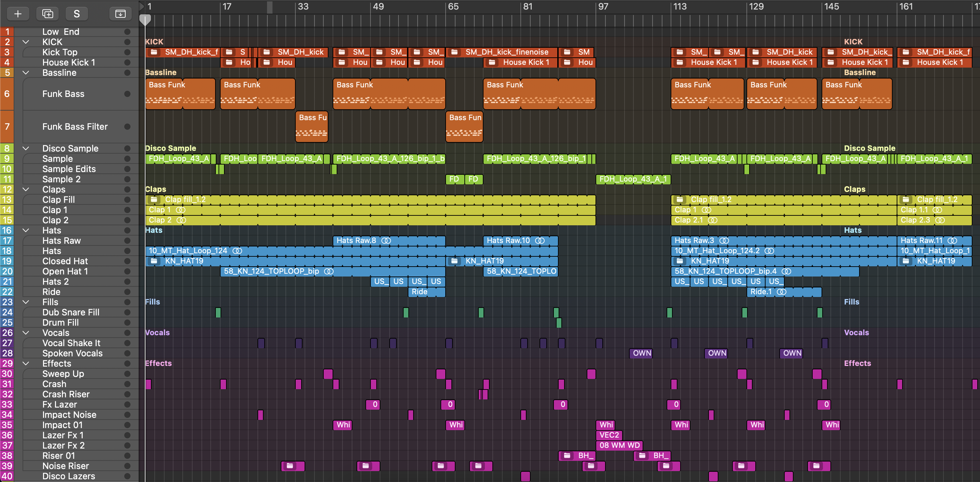The width and height of the screenshot is (980, 482).
Task: Click the folder icon on Clap fill_1.2 region
Action: point(154,199)
